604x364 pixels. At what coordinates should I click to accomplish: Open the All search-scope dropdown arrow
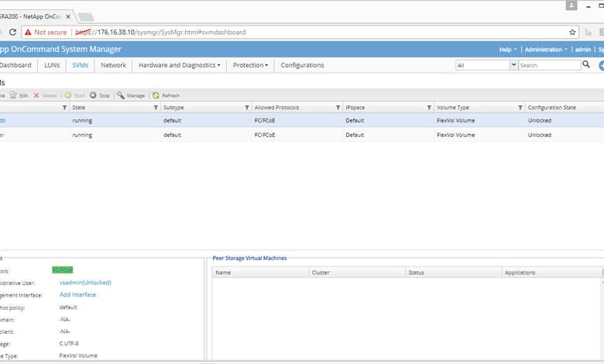pos(513,65)
